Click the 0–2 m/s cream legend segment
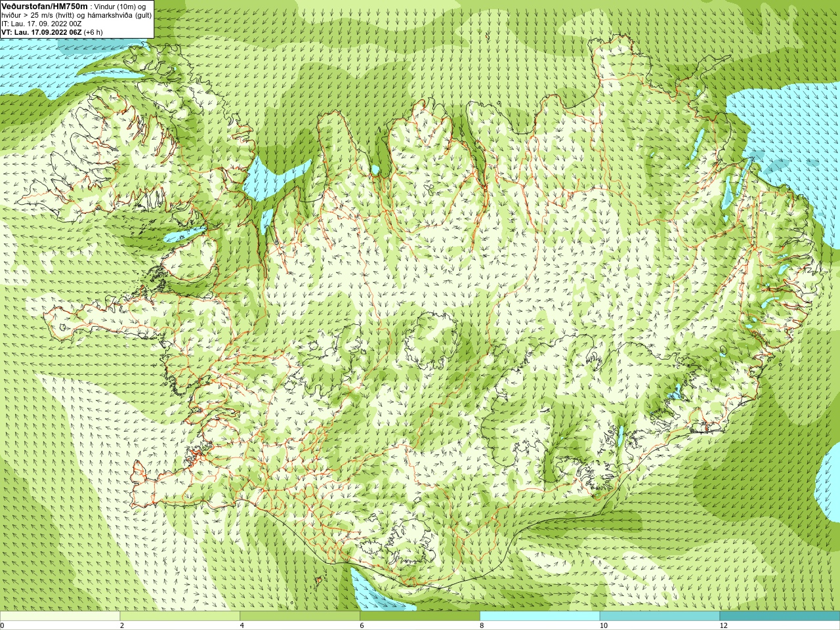Image resolution: width=840 pixels, height=630 pixels. click(x=60, y=616)
